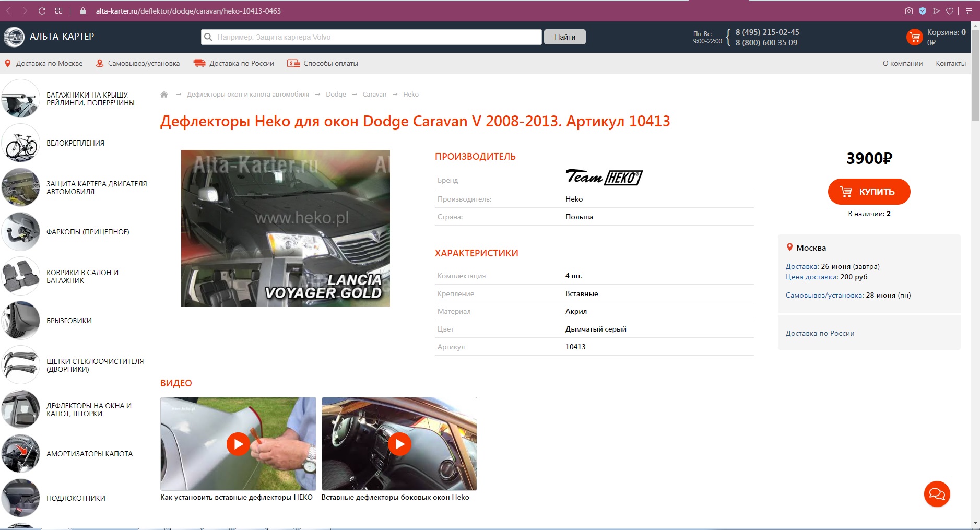Open ПОДЛОКОТНИКИ category label

click(x=76, y=498)
